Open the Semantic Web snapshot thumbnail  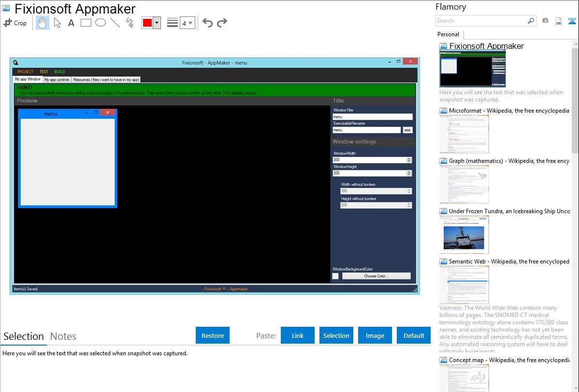(x=464, y=285)
